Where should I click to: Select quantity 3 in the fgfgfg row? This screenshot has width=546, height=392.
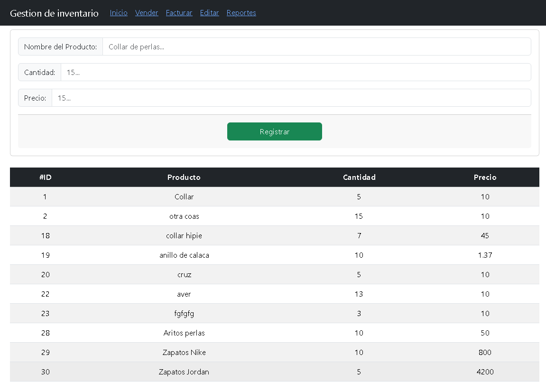click(359, 314)
